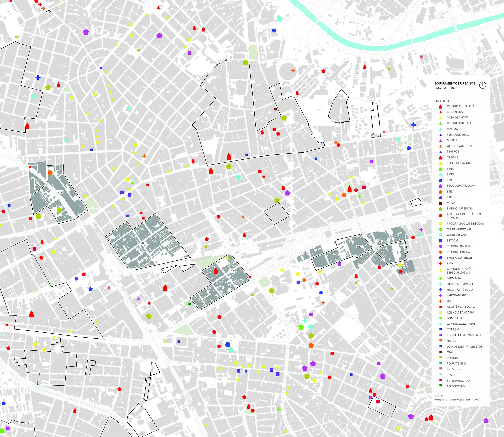Select the purple cross Laboratório legend symbol

440,295
